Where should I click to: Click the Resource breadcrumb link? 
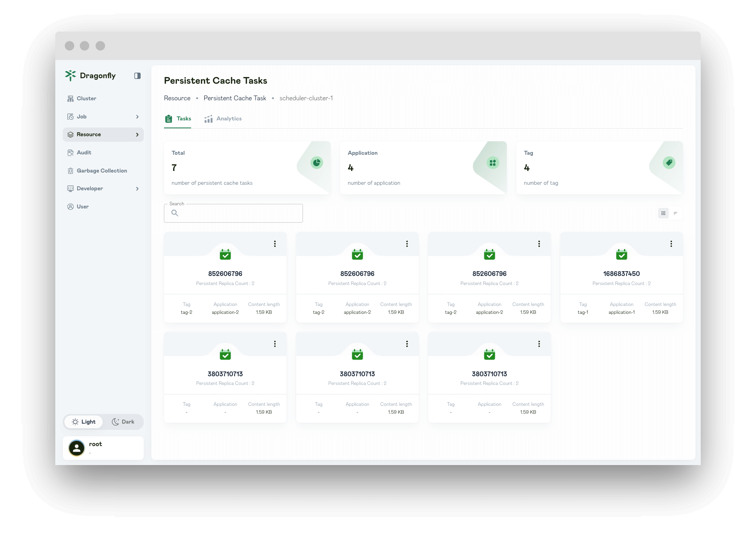[177, 98]
